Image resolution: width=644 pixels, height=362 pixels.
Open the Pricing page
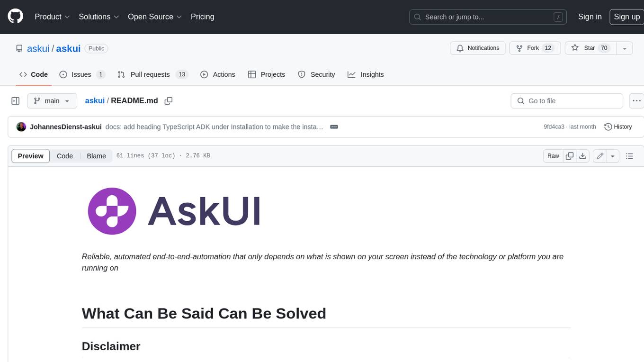tap(202, 17)
